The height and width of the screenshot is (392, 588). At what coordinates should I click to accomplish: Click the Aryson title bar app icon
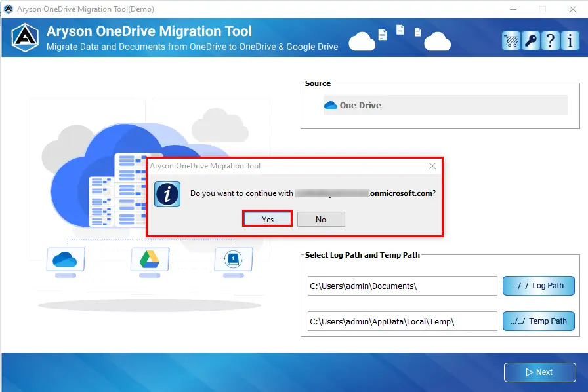pyautogui.click(x=9, y=9)
